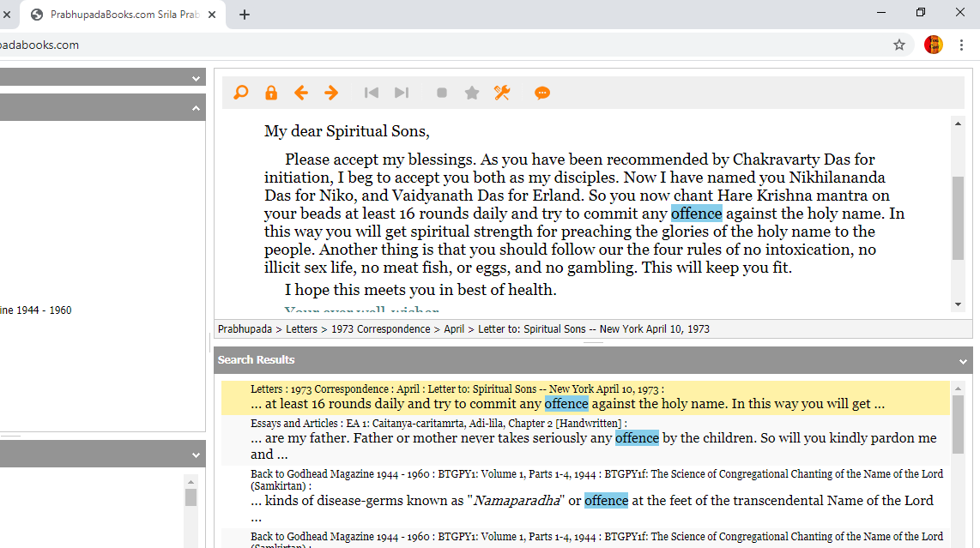Open the April breadcrumb link

coord(454,329)
